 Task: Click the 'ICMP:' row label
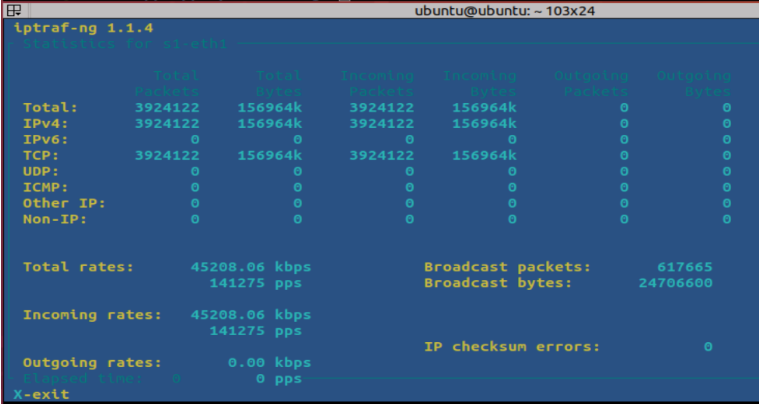click(46, 187)
